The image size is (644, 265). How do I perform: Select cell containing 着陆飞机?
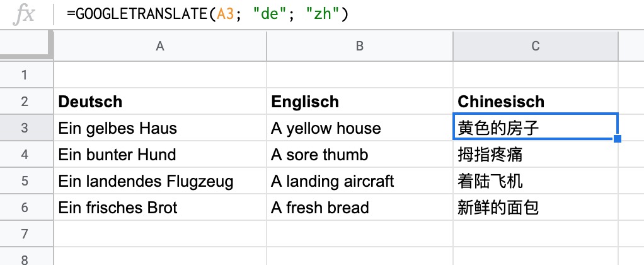pyautogui.click(x=536, y=180)
